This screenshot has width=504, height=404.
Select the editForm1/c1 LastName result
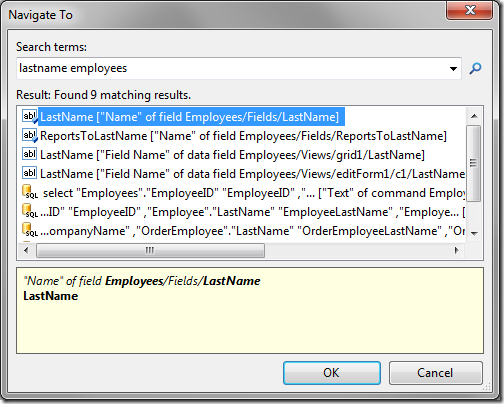[x=252, y=174]
